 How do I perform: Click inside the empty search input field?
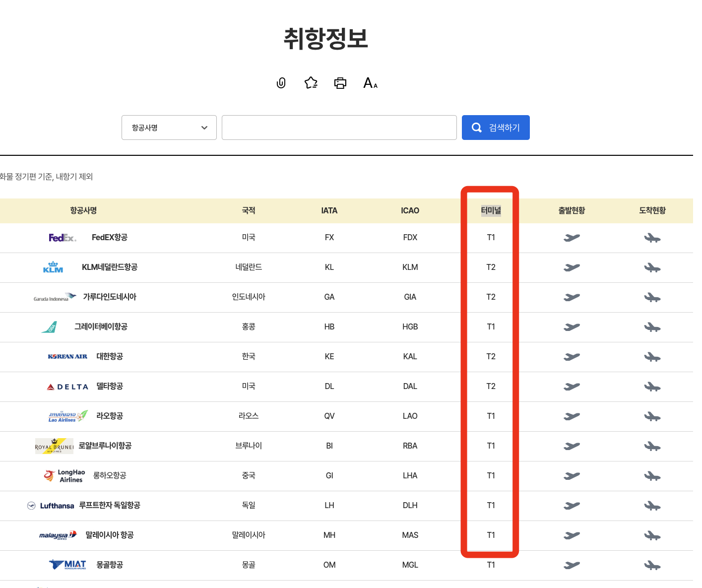pos(339,128)
